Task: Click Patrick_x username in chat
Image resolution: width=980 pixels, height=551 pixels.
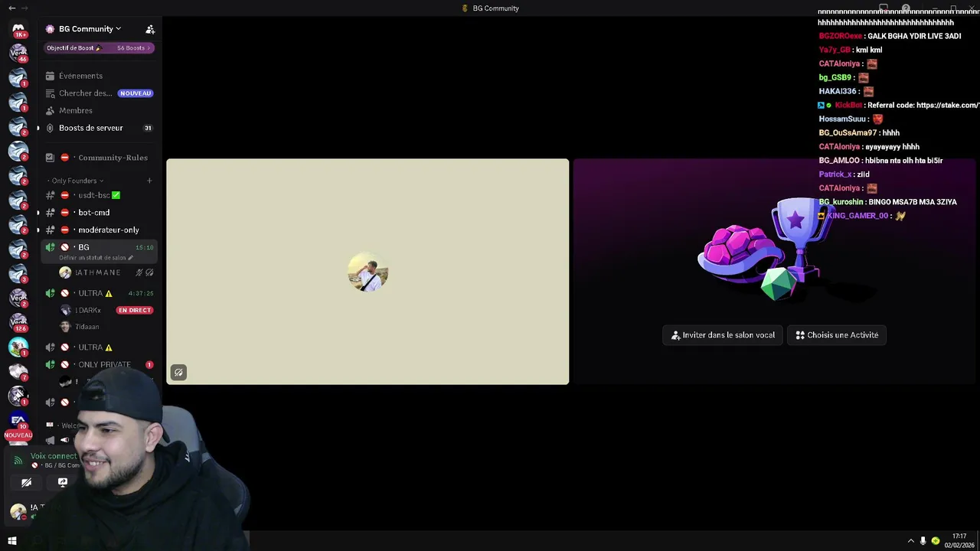Action: coord(835,174)
